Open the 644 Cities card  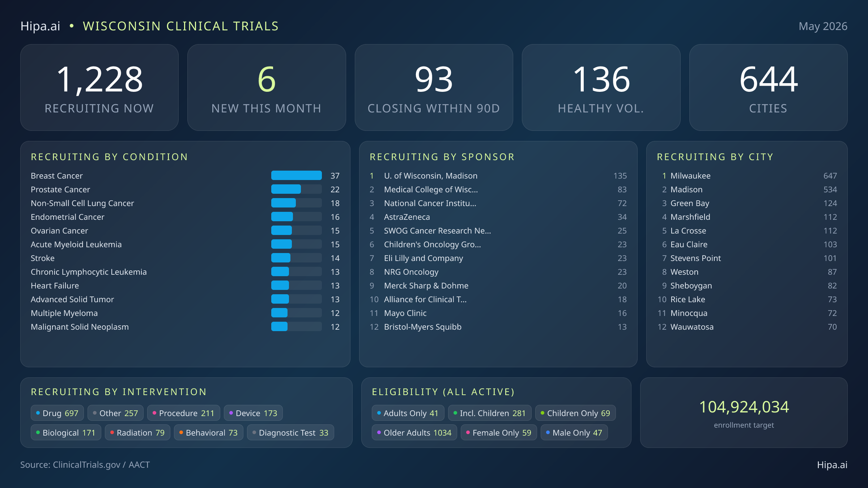tap(768, 87)
